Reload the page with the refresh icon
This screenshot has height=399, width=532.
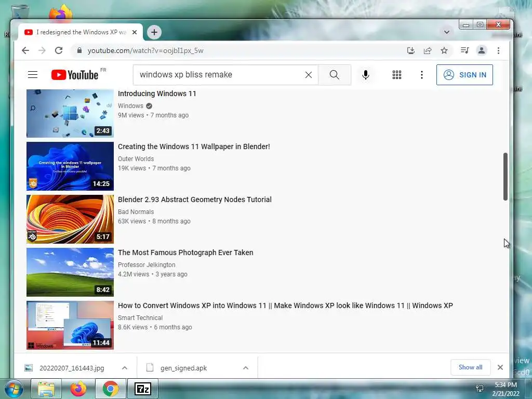[x=59, y=50]
